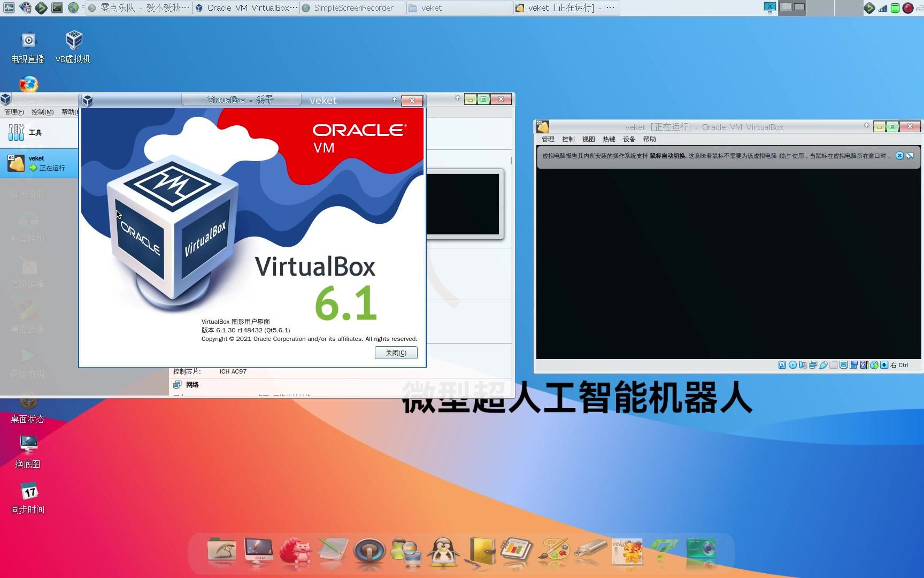Click the globe browser icon in top panel
The height and width of the screenshot is (578, 924).
[x=73, y=7]
